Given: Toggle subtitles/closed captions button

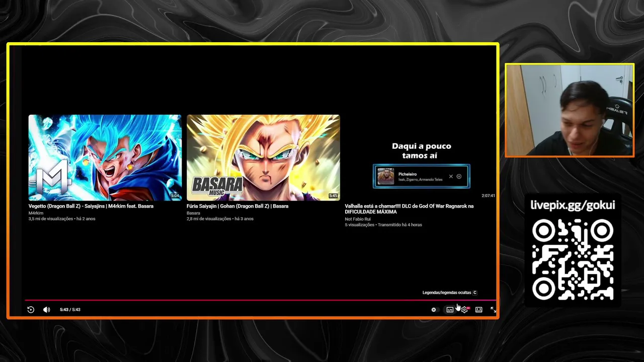Looking at the screenshot, I should tap(450, 310).
